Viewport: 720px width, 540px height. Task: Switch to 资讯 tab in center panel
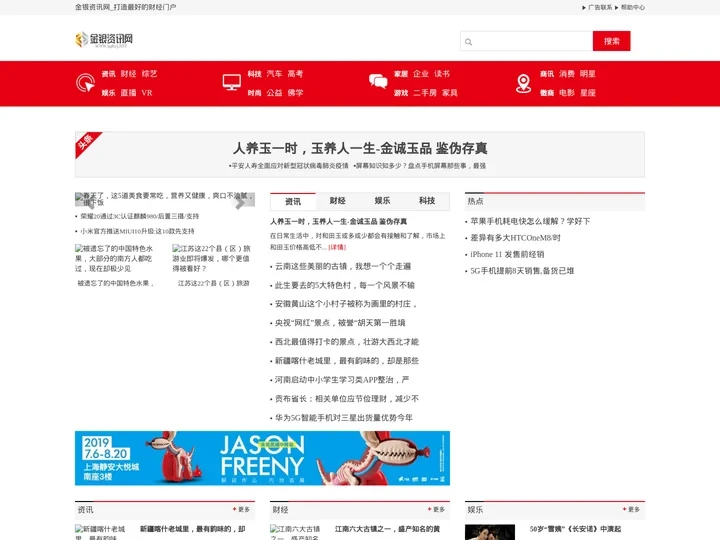click(x=293, y=201)
